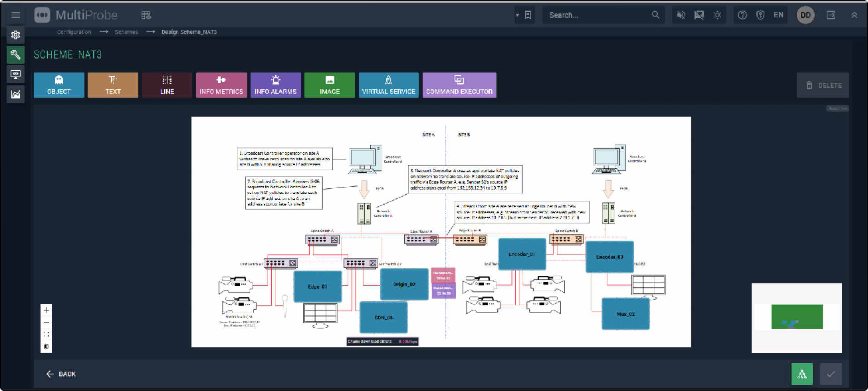Go to Configuration in the breadcrumb
This screenshot has height=391, width=868.
[74, 32]
